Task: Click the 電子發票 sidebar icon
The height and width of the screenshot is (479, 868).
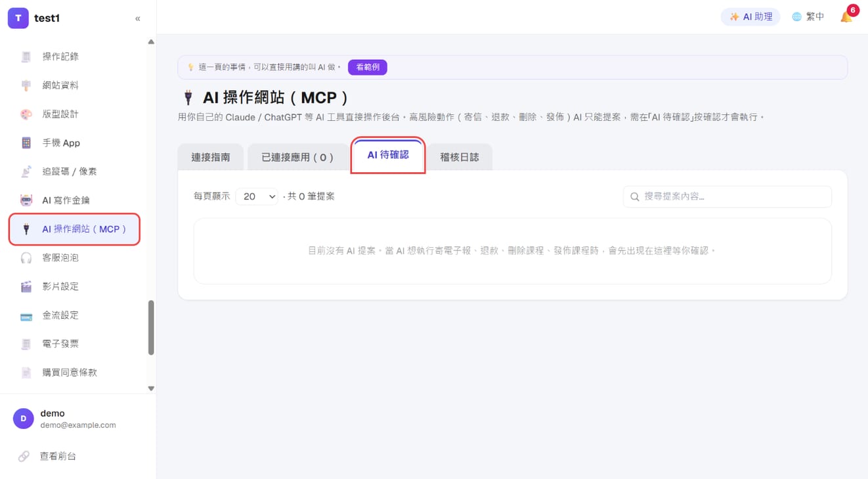Action: click(26, 344)
